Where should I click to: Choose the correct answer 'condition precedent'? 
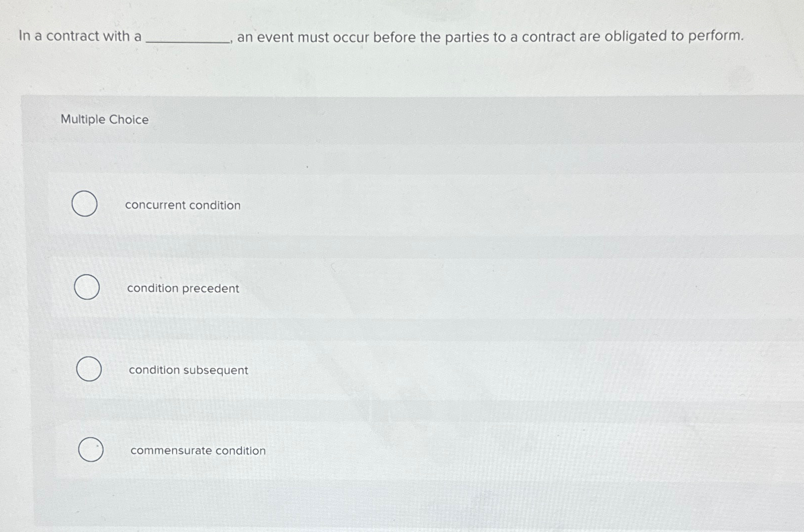[x=87, y=288]
